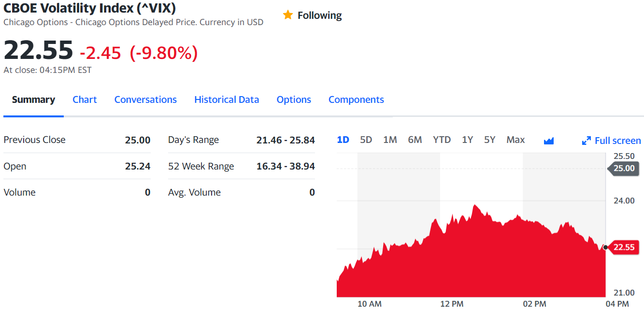The width and height of the screenshot is (644, 312).
Task: Choose the 1Y chart range
Action: click(467, 140)
